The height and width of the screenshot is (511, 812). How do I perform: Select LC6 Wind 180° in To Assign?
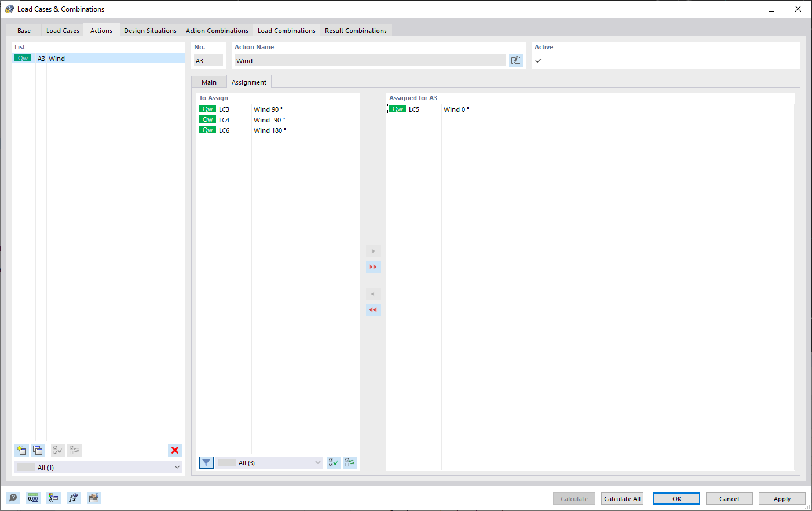tap(278, 130)
